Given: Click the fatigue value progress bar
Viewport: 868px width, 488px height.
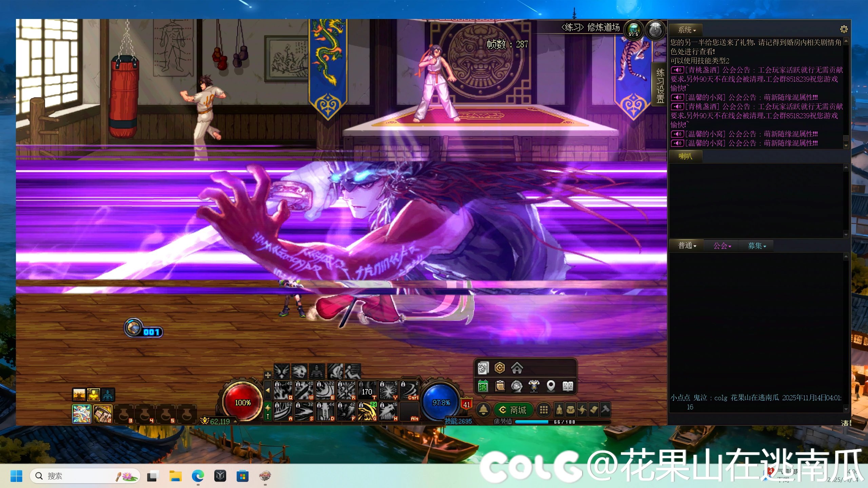Looking at the screenshot, I should coord(562,422).
